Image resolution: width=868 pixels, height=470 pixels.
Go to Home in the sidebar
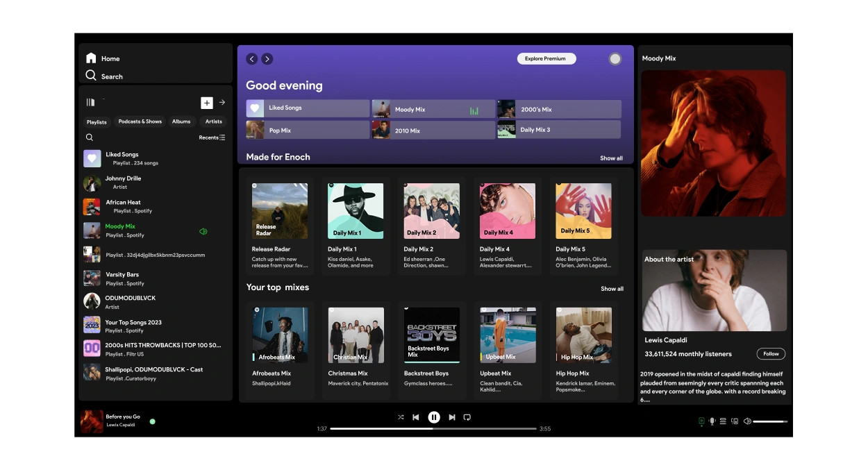(103, 58)
